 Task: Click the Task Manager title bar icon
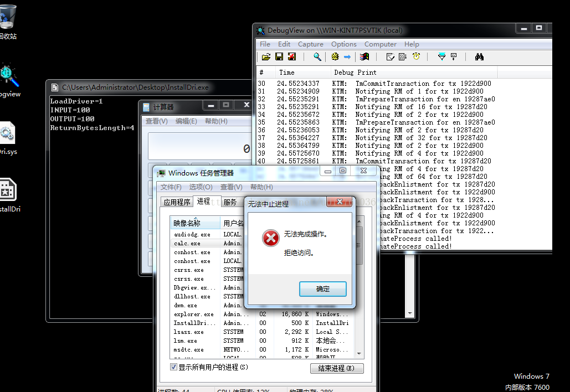pyautogui.click(x=161, y=173)
